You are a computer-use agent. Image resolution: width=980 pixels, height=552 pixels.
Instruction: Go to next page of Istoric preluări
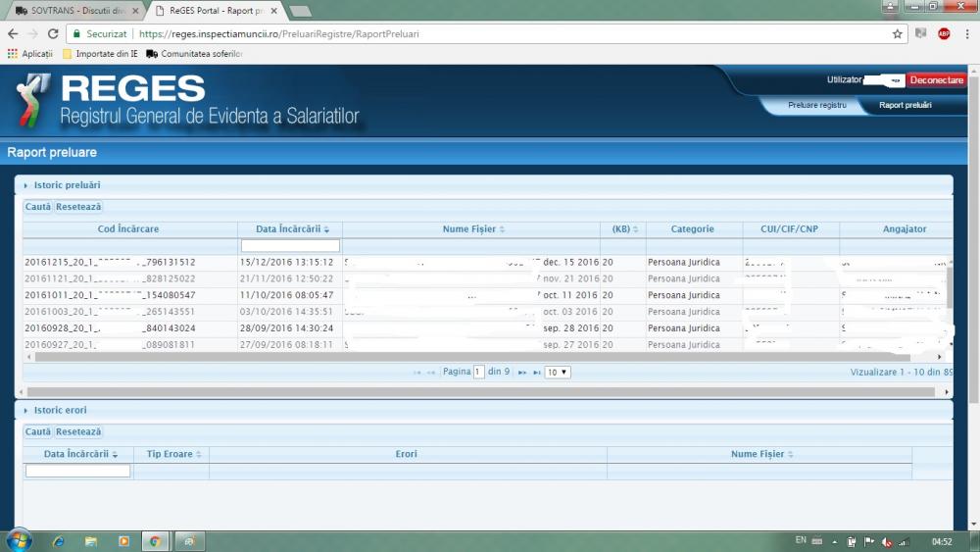pos(522,373)
